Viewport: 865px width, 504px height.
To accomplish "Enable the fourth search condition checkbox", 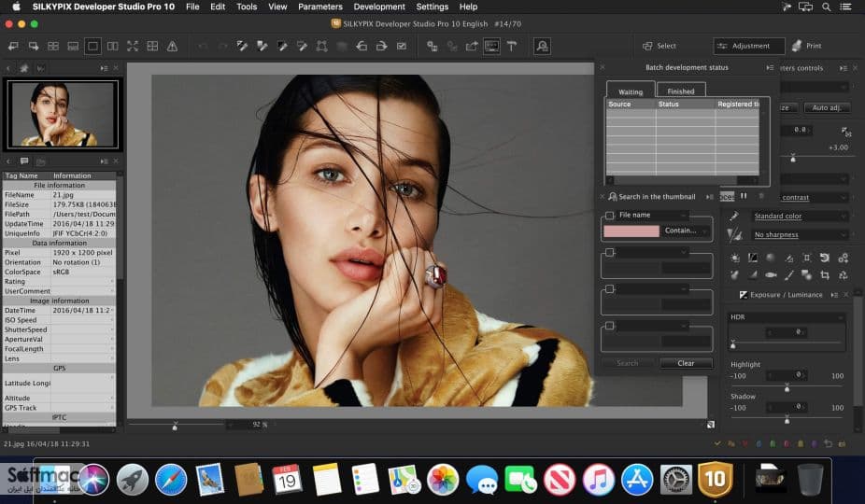I will [610, 326].
